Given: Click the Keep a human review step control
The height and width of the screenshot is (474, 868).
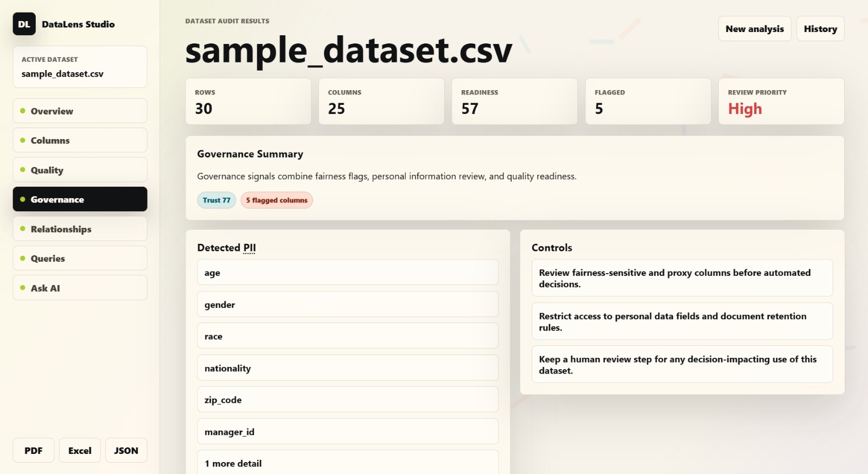Looking at the screenshot, I should tap(682, 364).
